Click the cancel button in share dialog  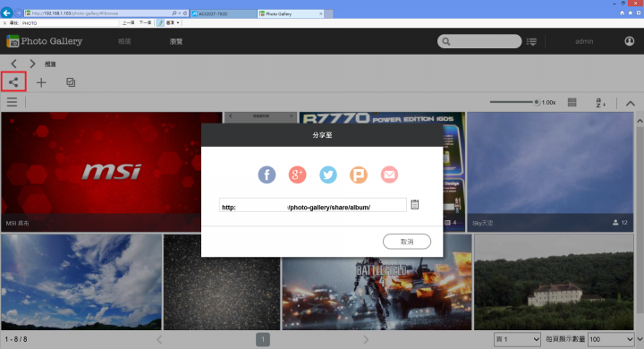tap(407, 242)
